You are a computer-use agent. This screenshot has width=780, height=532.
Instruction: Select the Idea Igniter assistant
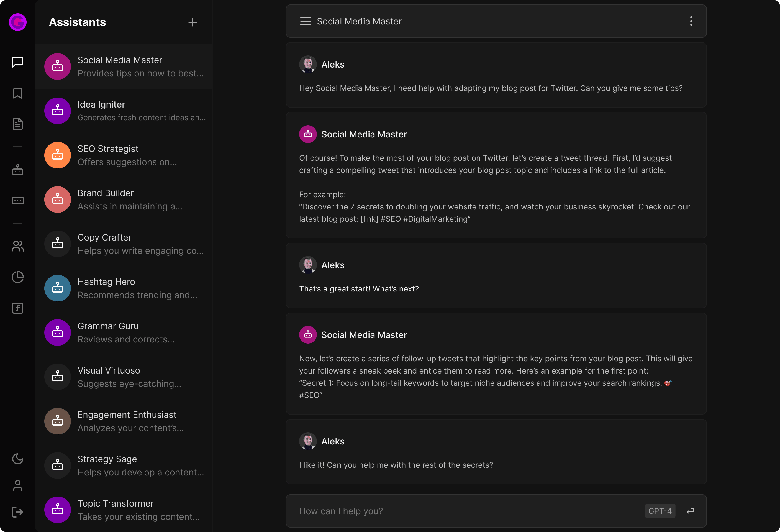(x=124, y=111)
